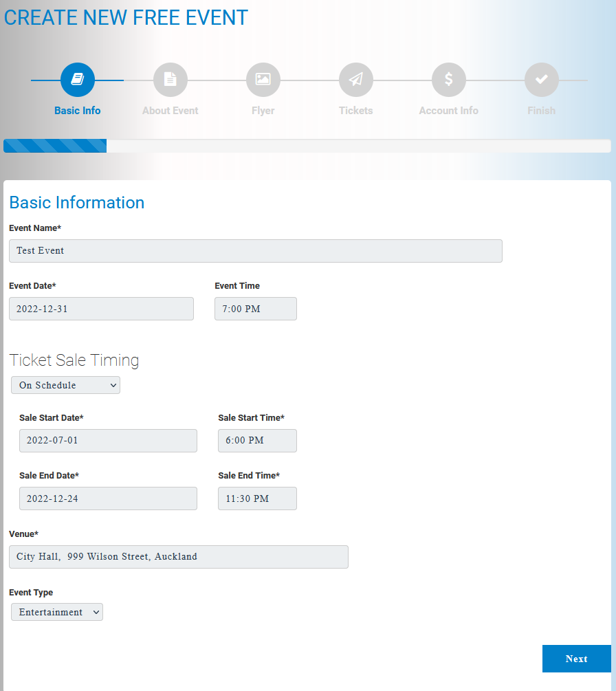
Task: Edit the Event Name field
Action: [x=255, y=251]
